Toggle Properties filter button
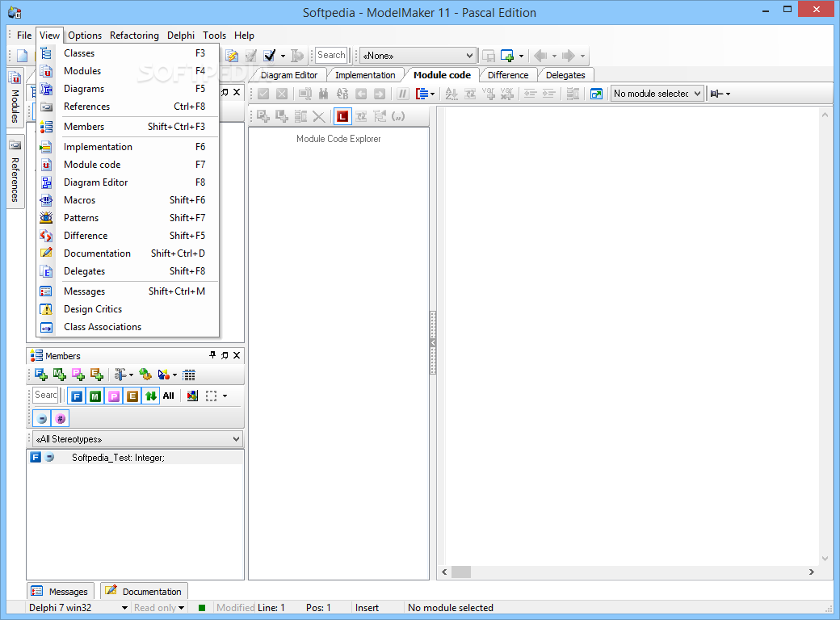Viewport: 840px width, 620px height. click(114, 396)
